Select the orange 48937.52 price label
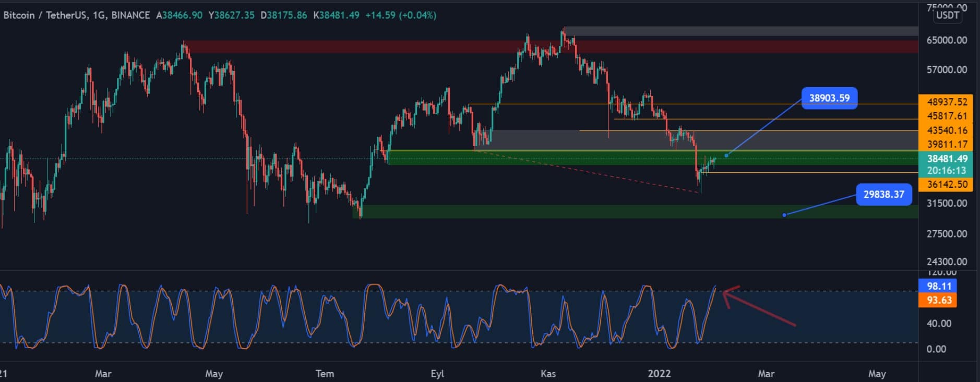 pos(947,102)
